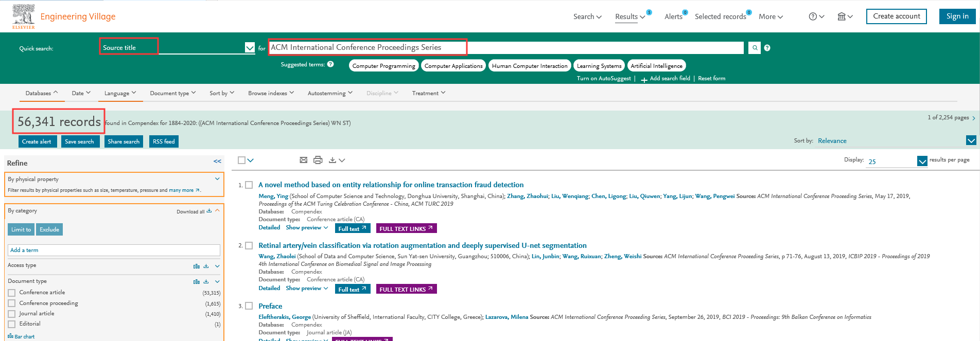Click the Exclude button
The height and width of the screenshot is (341, 980).
(x=49, y=229)
